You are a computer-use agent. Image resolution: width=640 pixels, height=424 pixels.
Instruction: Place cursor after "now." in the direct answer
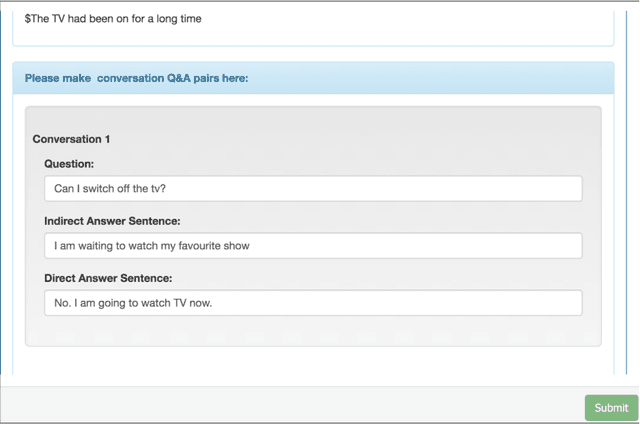[x=214, y=303]
